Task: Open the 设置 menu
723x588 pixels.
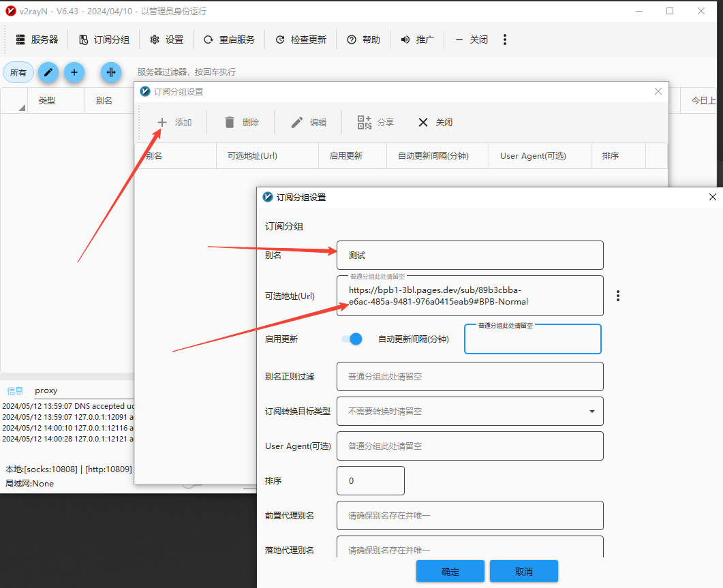Action: [x=167, y=40]
